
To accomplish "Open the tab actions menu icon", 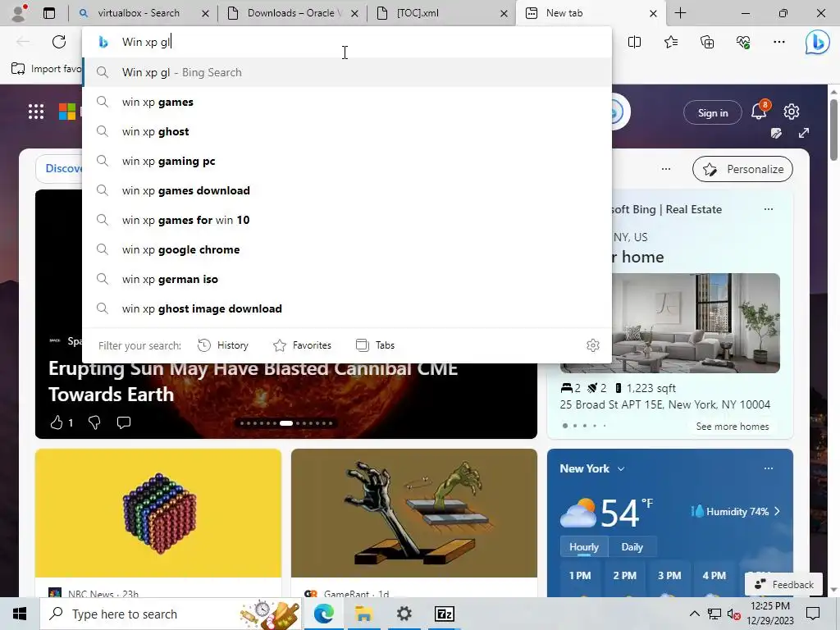I will (49, 13).
